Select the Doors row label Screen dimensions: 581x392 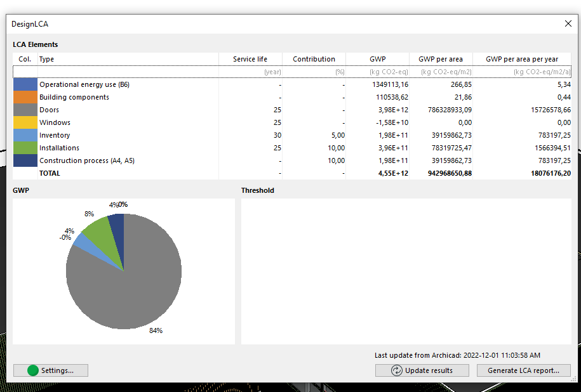pyautogui.click(x=50, y=110)
